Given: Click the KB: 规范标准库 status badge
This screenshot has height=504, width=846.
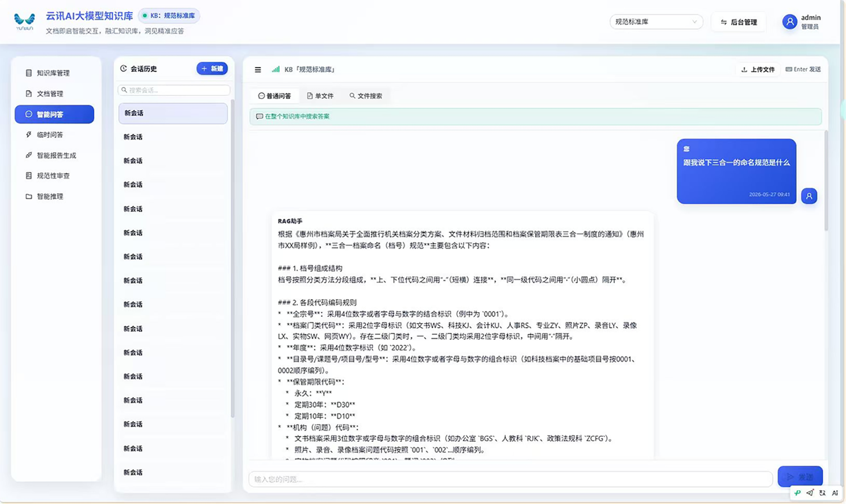Looking at the screenshot, I should [169, 16].
